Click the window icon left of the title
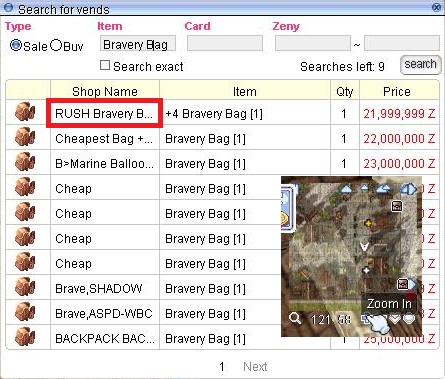Image resolution: width=445 pixels, height=379 pixels. coord(10,7)
